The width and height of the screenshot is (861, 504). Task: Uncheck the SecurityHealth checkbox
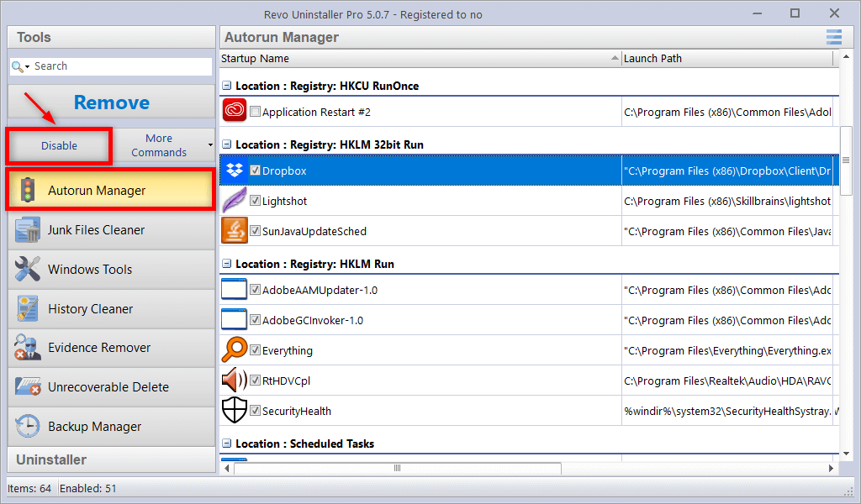pos(255,410)
